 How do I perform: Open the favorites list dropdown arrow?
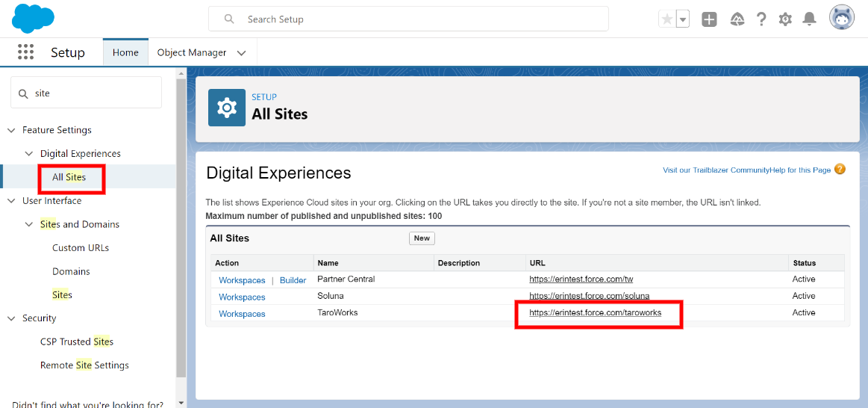click(683, 19)
